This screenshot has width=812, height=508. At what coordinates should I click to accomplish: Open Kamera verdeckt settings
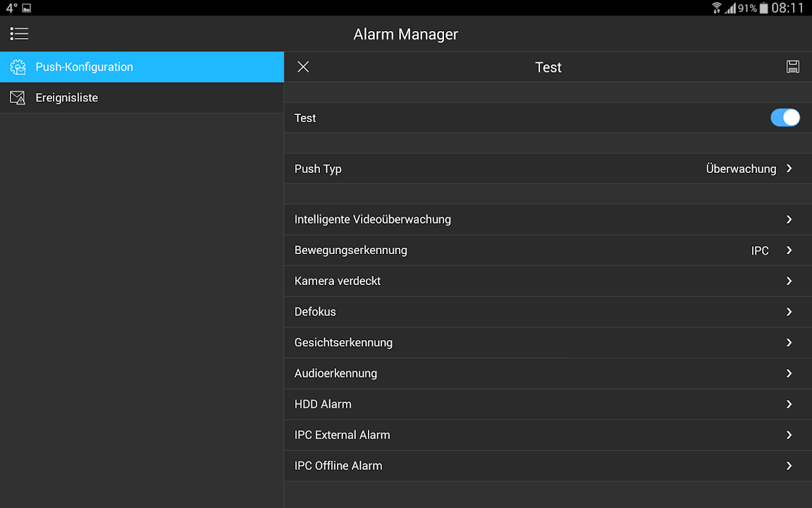548,281
